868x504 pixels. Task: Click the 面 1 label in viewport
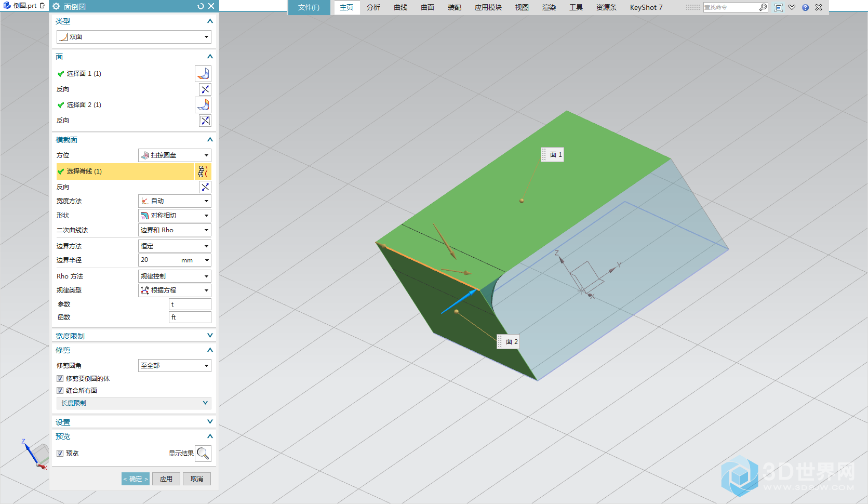(552, 154)
